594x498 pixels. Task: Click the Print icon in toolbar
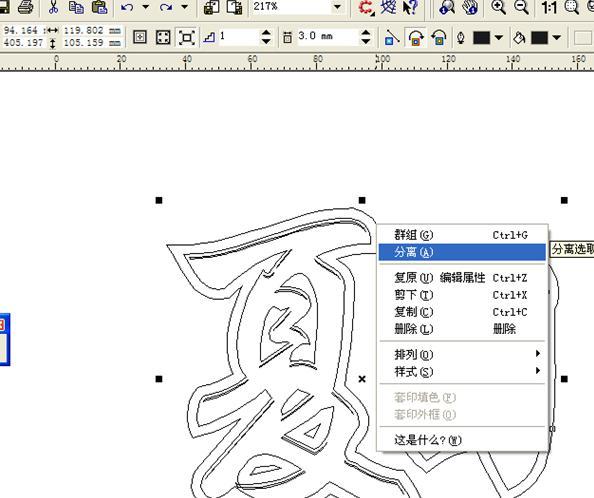click(25, 7)
